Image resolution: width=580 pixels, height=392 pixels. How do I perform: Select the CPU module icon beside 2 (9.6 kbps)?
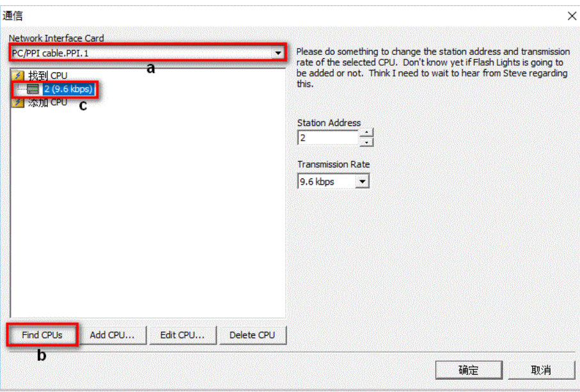pos(33,89)
